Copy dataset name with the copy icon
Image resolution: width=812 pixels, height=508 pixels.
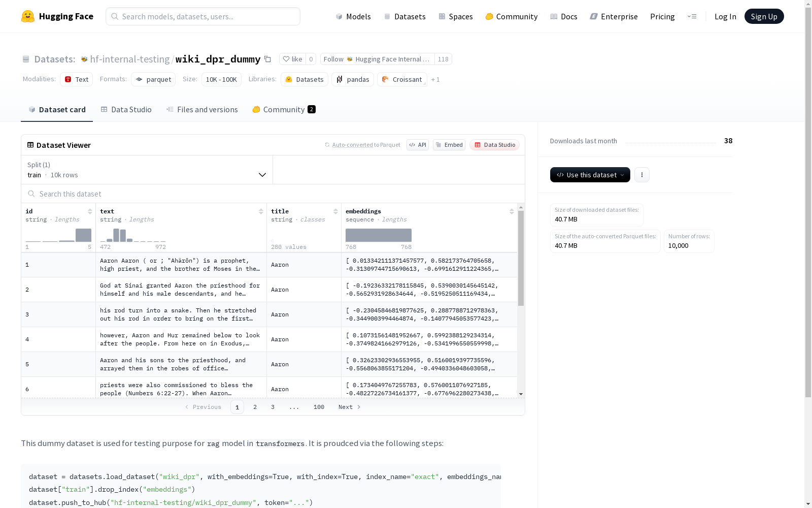point(267,59)
